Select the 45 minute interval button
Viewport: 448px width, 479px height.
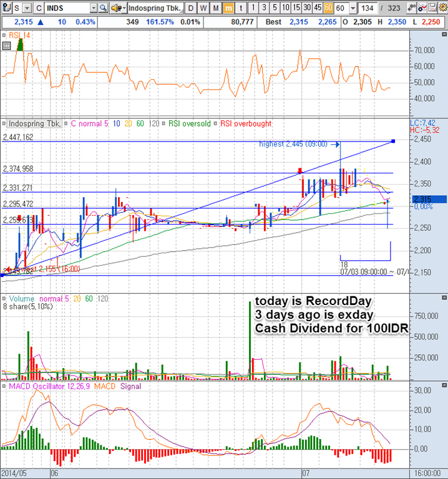[318, 7]
